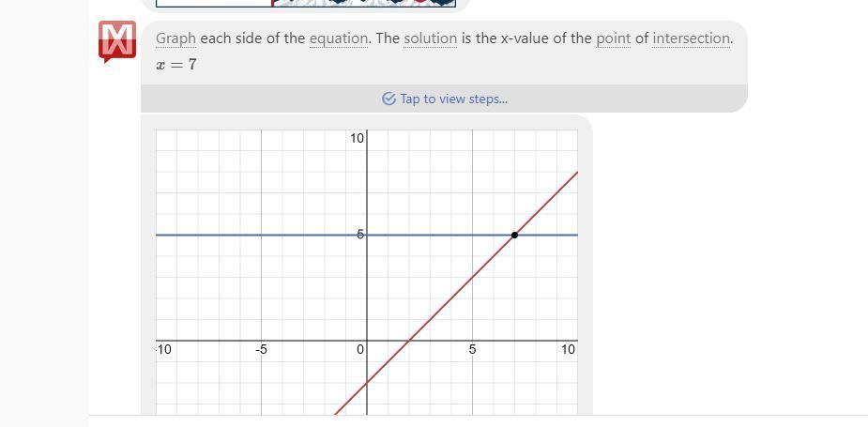Click the x = 7 answer text
Viewport: 868px width, 427px height.
(x=176, y=65)
